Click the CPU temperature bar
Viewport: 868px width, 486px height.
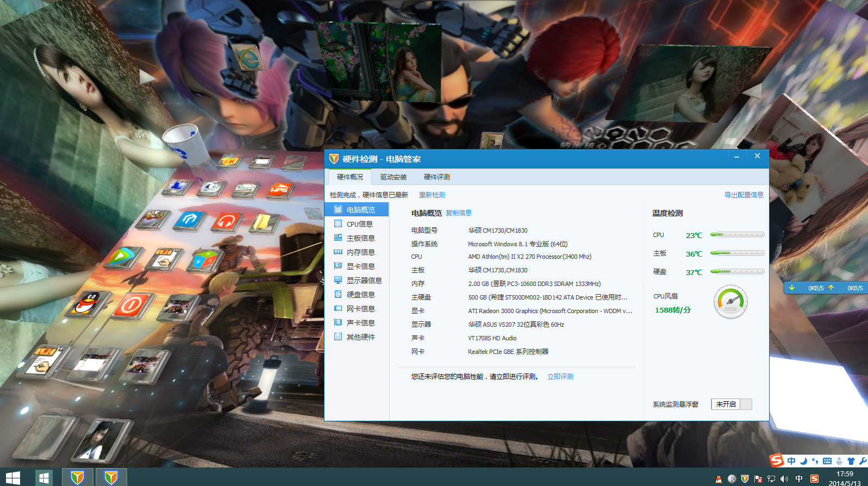tap(737, 235)
